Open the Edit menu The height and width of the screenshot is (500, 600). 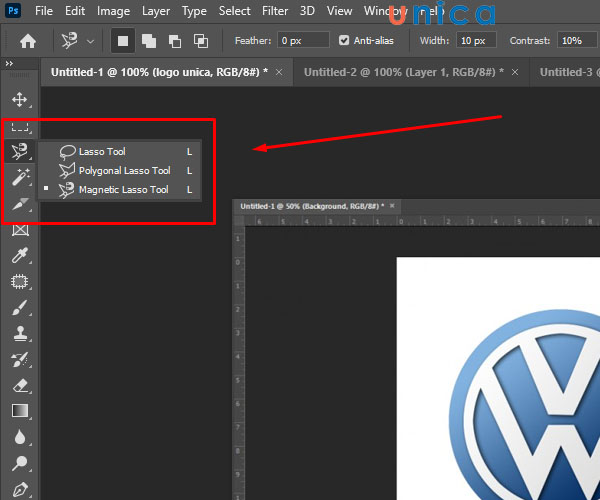click(75, 11)
